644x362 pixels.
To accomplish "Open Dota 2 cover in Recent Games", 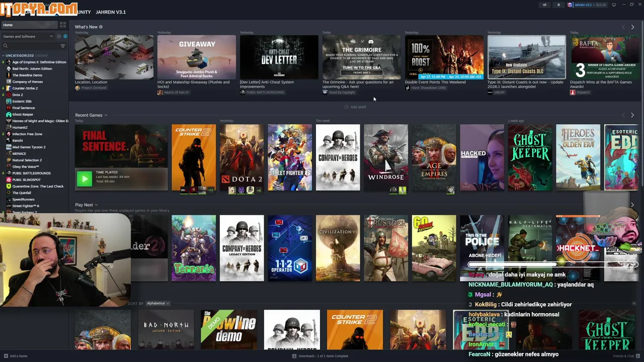I will pos(242,157).
